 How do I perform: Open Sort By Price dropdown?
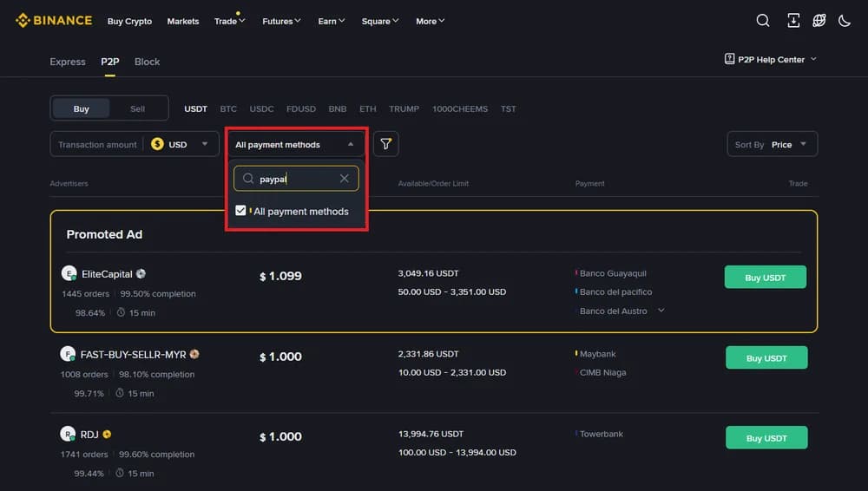click(x=772, y=144)
